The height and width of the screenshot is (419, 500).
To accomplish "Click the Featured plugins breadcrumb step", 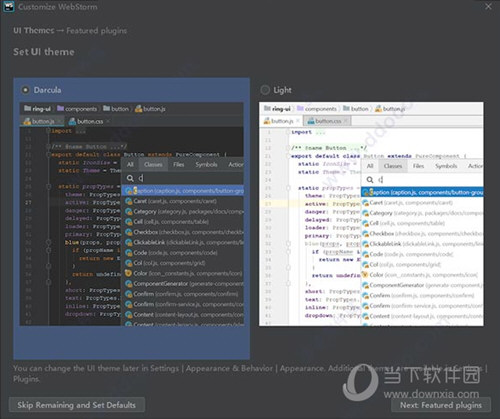I will (96, 31).
